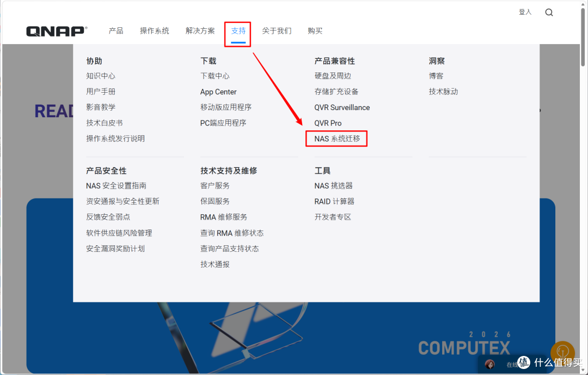Open RMA 维修服务 link
The height and width of the screenshot is (375, 588).
pos(224,217)
